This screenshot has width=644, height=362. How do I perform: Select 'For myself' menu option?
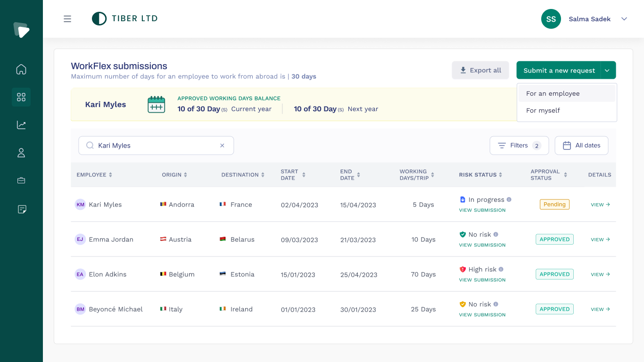(543, 110)
